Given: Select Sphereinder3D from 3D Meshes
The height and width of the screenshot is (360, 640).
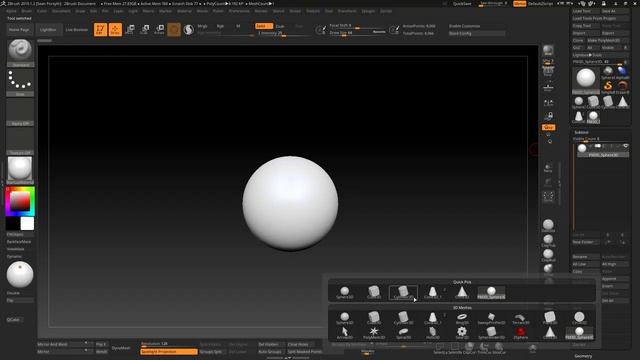Looking at the screenshot, I should [x=491, y=333].
